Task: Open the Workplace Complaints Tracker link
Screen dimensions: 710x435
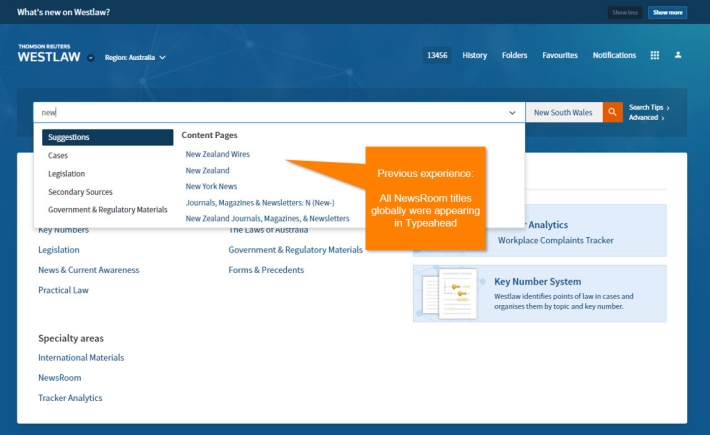Action: 556,240
